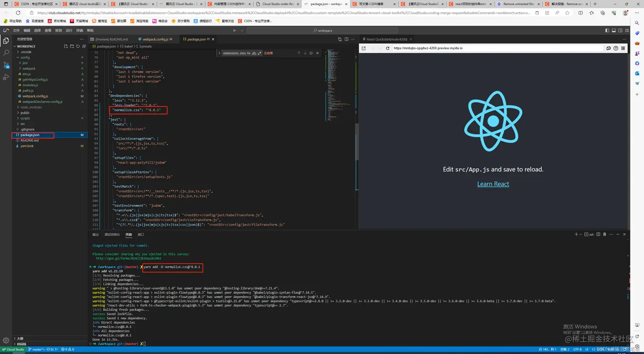644x354 pixels.
Task: Toggle Match Case in find widget
Action: coord(249,53)
